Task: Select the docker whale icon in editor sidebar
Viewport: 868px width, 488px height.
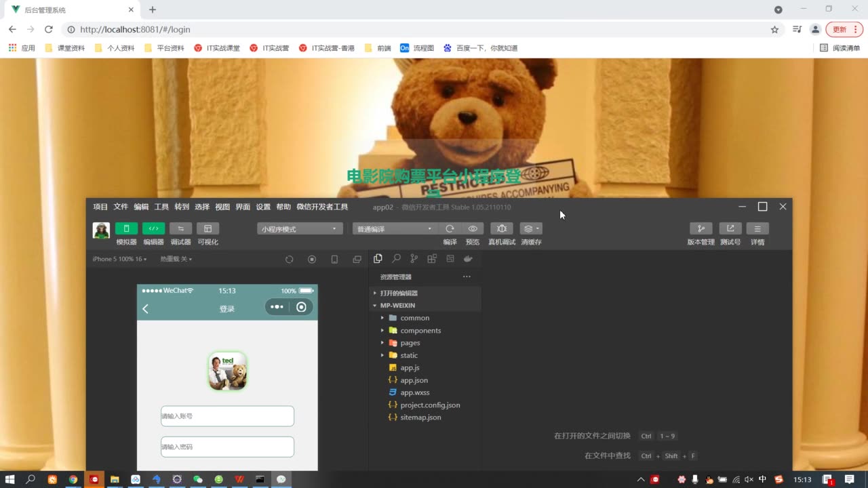Action: (x=468, y=258)
